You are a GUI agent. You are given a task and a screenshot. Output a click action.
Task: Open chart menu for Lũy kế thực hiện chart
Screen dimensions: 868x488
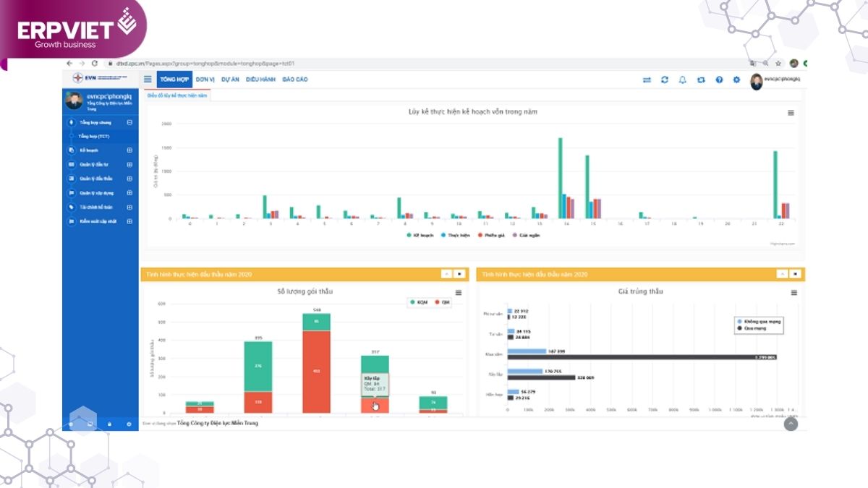click(791, 113)
